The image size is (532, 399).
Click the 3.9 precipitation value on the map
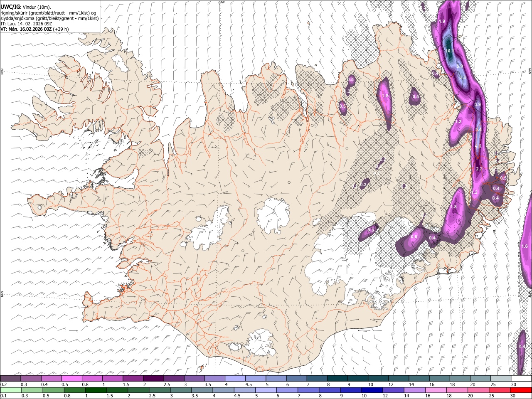tap(478, 104)
